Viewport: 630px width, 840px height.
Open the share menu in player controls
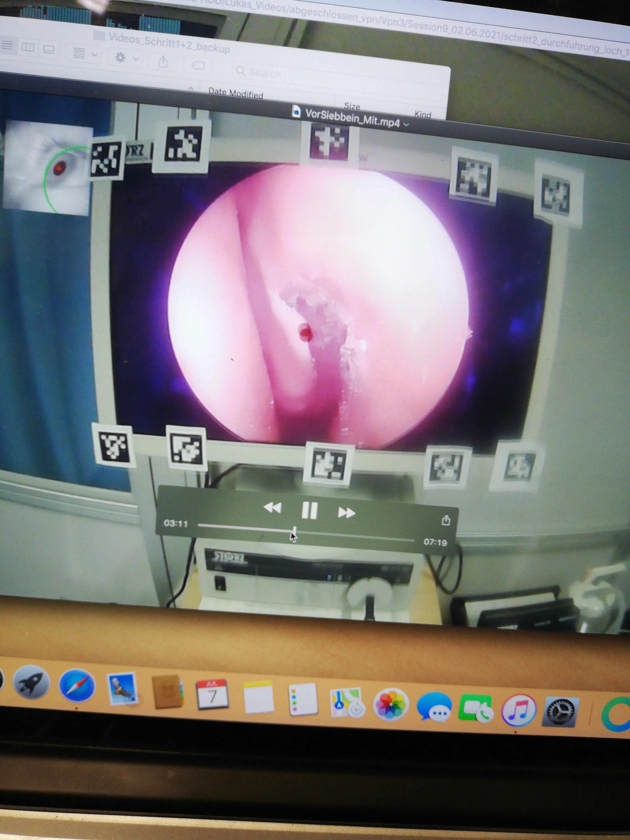(446, 520)
